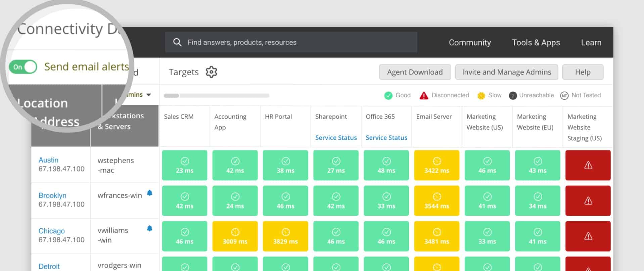Click Chicago Staging disconnected red tile
Viewport: 644px width, 271px height.
[588, 236]
